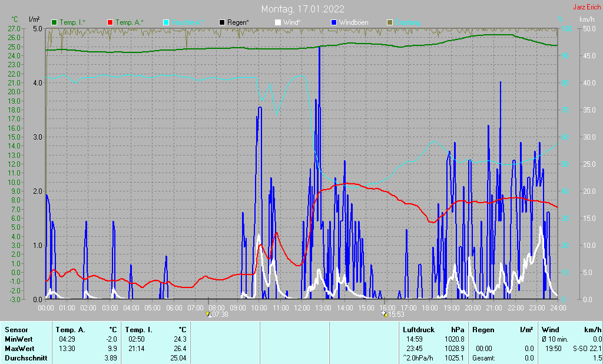Click the wind maximum time '19:50'
Screen dimensions: 603x364
tap(553, 349)
